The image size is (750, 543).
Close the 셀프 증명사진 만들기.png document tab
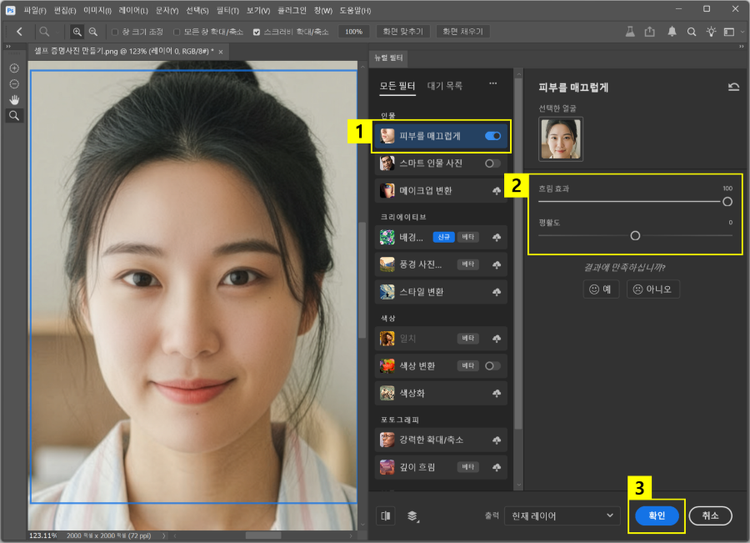[x=221, y=52]
